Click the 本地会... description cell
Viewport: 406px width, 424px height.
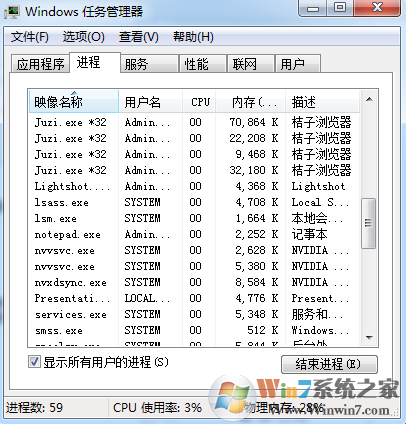[317, 218]
